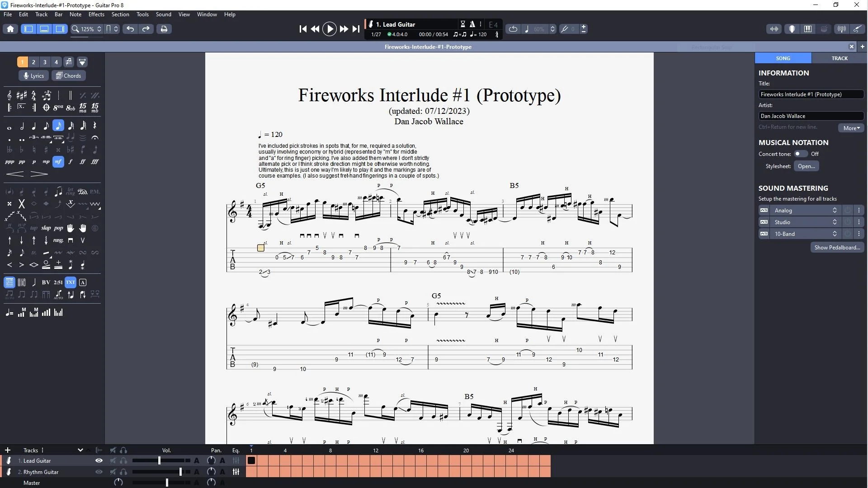Click the Home icon in the toolbar
The height and width of the screenshot is (488, 868).
coord(10,29)
